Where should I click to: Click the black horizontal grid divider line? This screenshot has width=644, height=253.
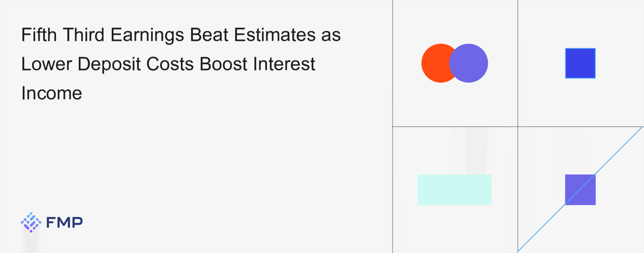[453, 126]
